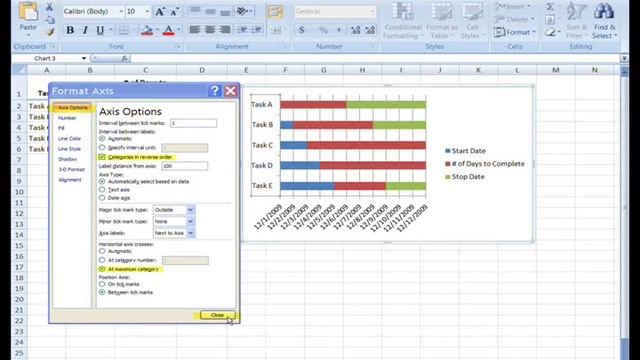Click the Clear eraser icon

pyautogui.click(x=550, y=32)
